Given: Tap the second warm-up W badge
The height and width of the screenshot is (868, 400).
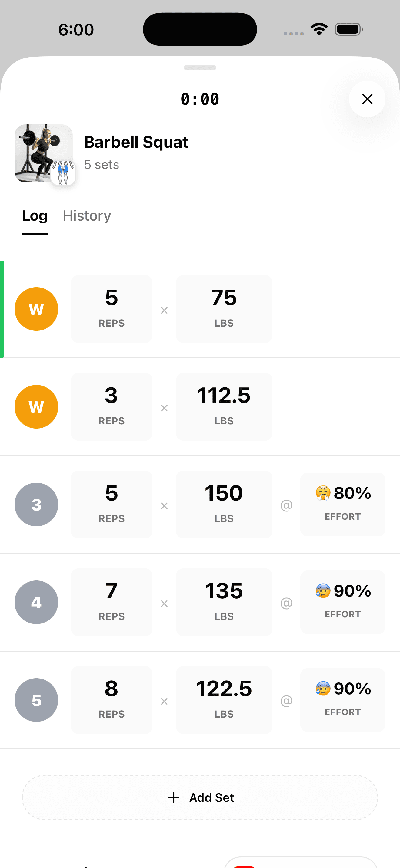Looking at the screenshot, I should tap(36, 407).
